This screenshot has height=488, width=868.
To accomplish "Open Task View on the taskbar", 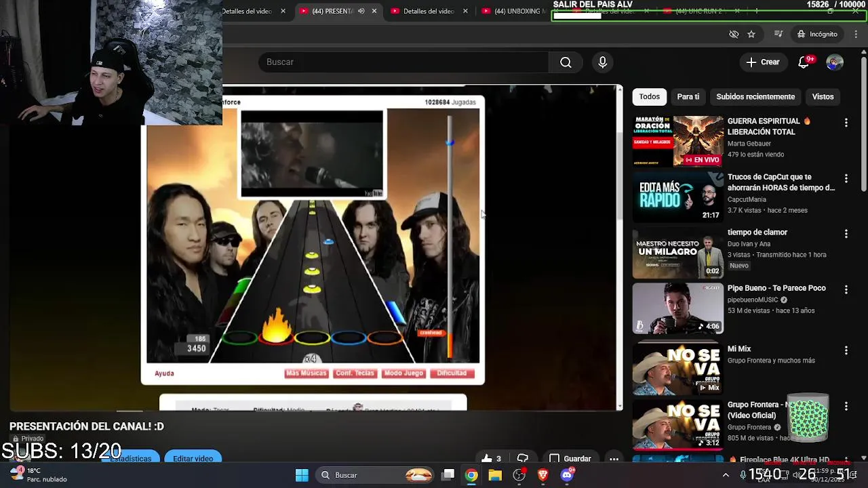I will point(448,475).
